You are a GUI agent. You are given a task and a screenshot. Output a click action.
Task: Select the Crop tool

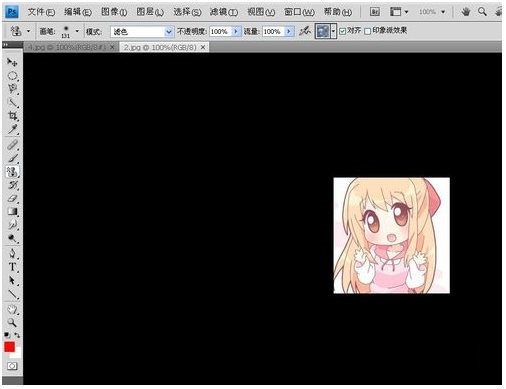click(x=12, y=116)
